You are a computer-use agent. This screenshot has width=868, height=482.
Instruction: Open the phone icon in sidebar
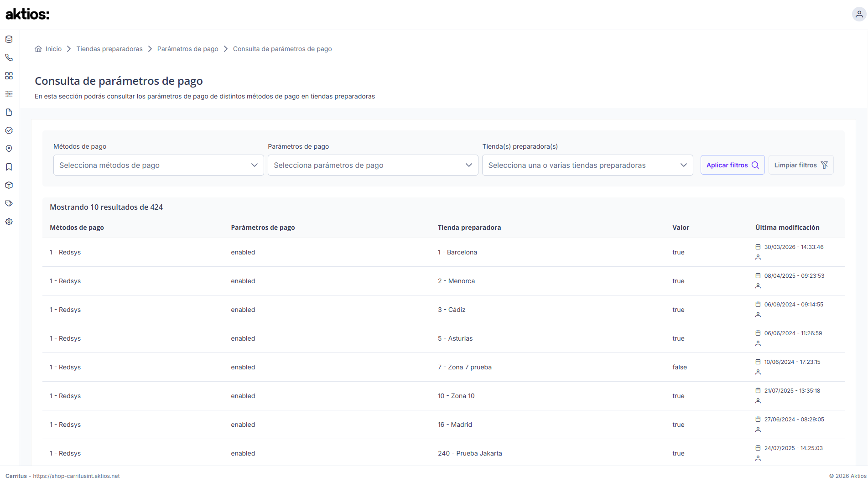[x=9, y=57]
